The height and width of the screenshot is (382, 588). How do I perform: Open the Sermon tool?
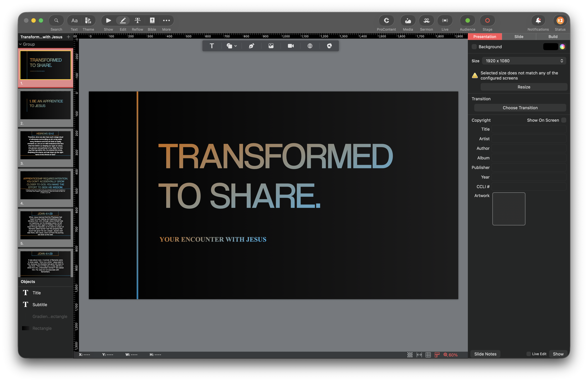tap(426, 20)
